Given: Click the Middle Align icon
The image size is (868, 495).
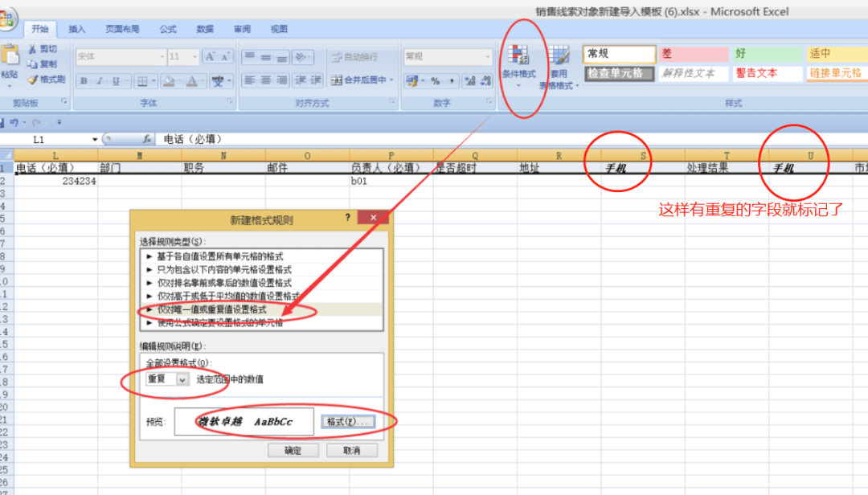Looking at the screenshot, I should [x=266, y=56].
